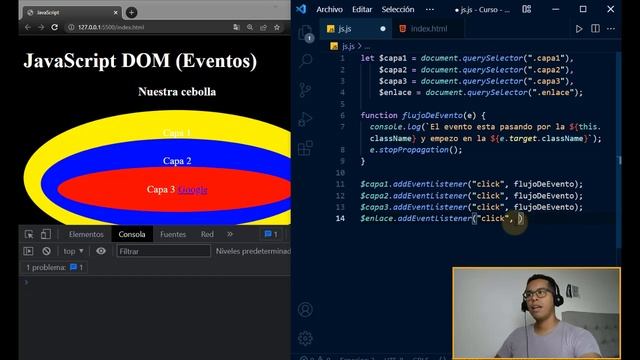Expand more DevTools tabs chevron
The image size is (640, 360).
point(230,234)
